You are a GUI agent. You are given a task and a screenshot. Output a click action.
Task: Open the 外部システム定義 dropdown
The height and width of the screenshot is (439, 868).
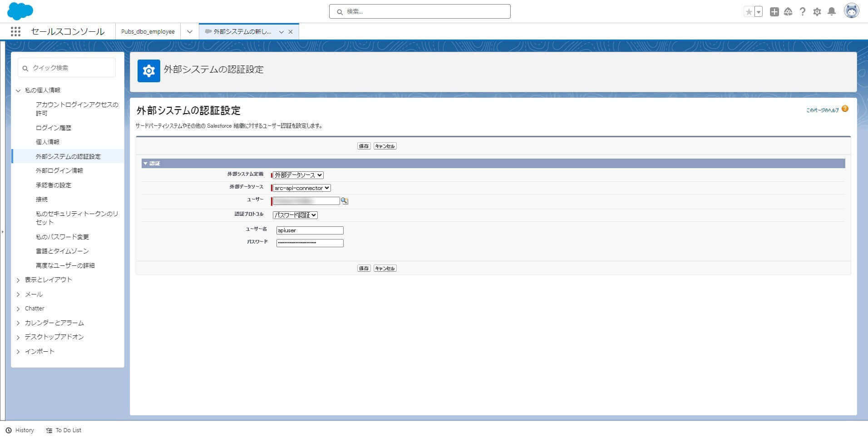[x=298, y=175]
